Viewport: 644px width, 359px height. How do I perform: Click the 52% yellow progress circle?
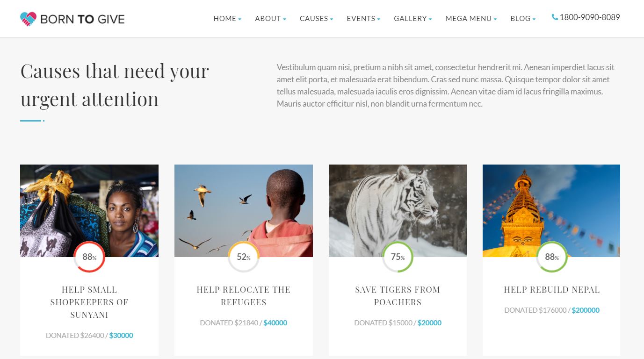244,257
